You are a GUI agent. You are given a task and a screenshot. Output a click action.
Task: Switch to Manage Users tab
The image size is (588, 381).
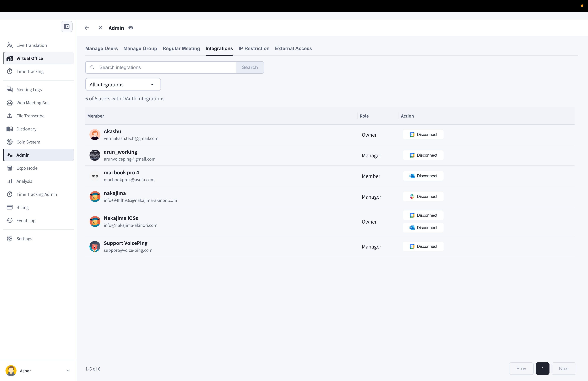(102, 49)
